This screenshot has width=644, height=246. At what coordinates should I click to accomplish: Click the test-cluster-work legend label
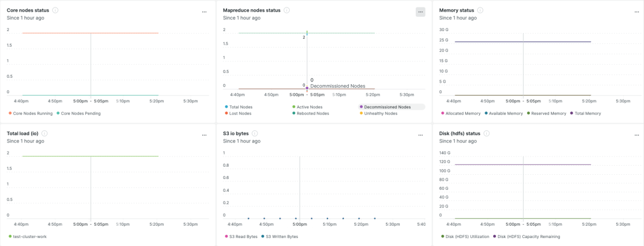tap(30, 236)
